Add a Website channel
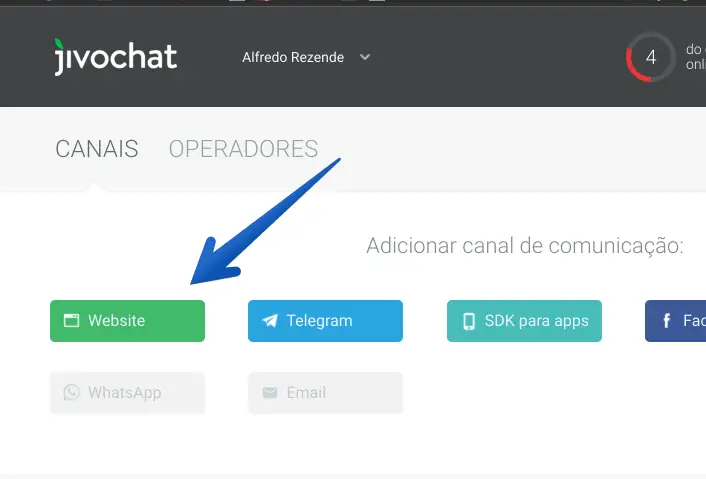The height and width of the screenshot is (479, 706). [127, 321]
